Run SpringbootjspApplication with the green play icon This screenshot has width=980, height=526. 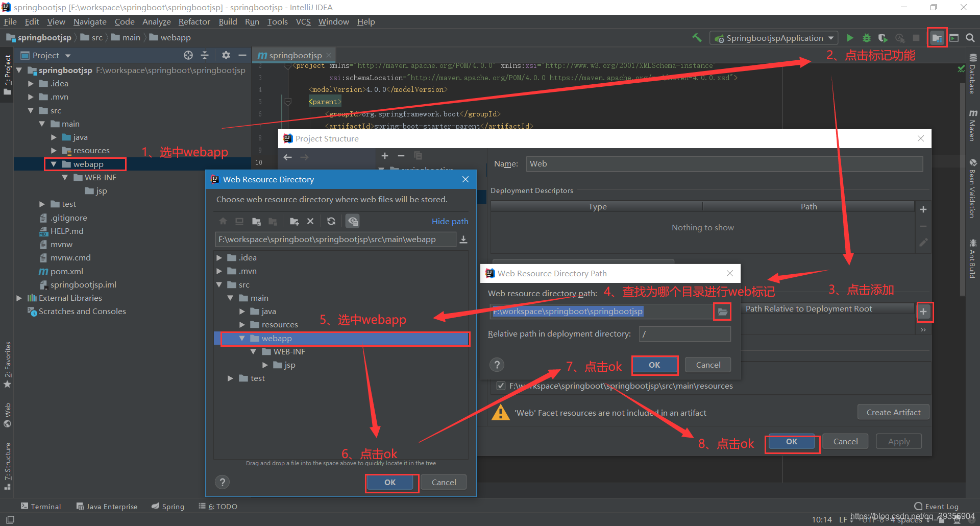pyautogui.click(x=850, y=38)
